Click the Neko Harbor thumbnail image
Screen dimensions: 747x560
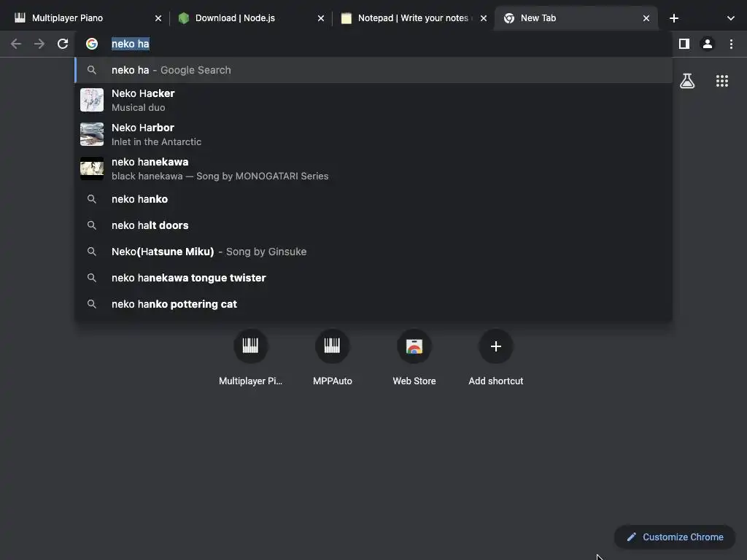point(92,134)
